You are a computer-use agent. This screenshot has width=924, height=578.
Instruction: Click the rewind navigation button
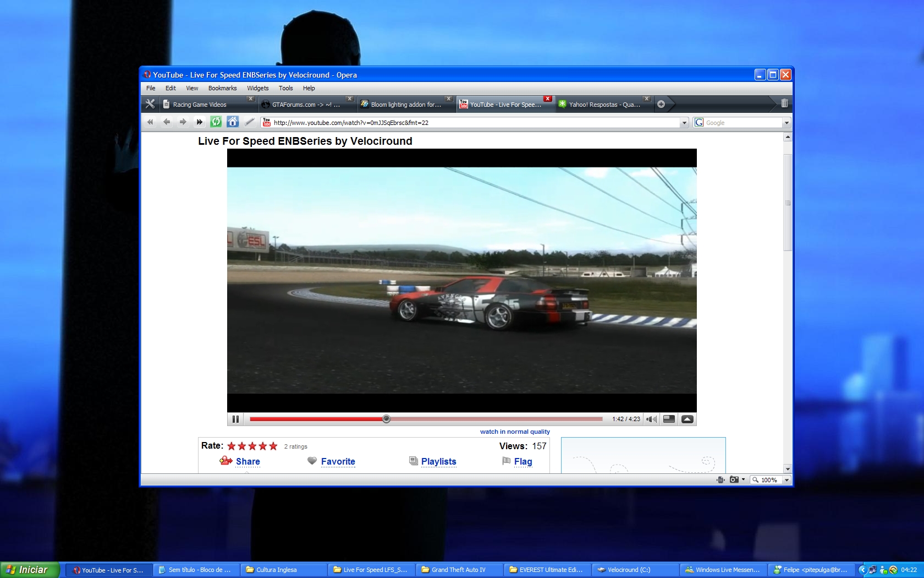[x=150, y=122]
